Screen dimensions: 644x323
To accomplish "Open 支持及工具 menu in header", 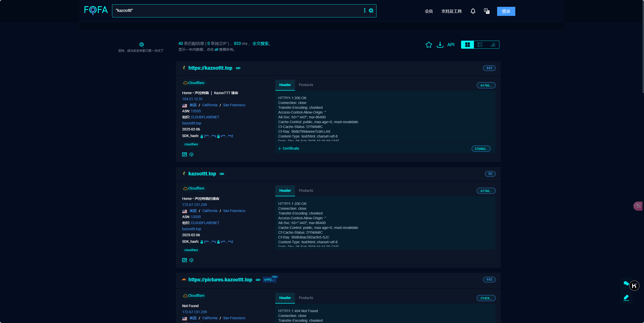I will [x=451, y=11].
